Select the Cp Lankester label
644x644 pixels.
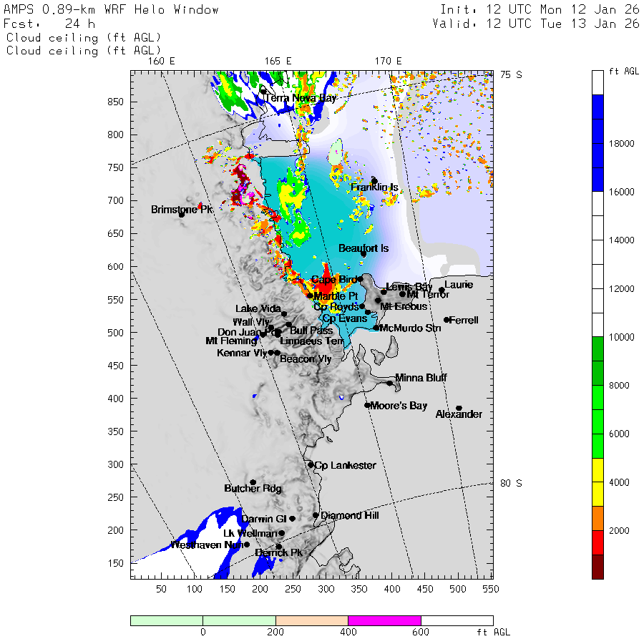[x=345, y=465]
